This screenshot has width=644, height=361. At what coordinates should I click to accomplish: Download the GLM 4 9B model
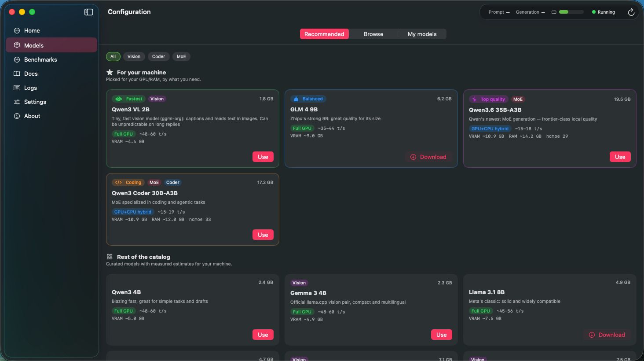click(428, 157)
